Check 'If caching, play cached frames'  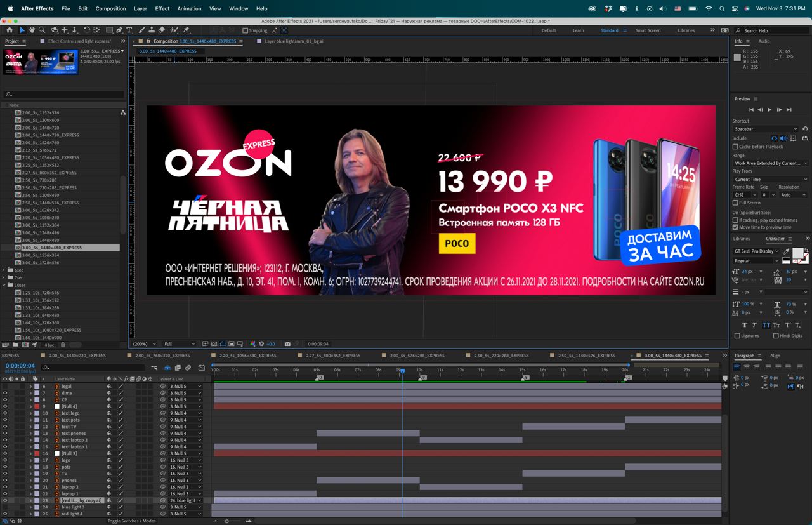pos(735,220)
